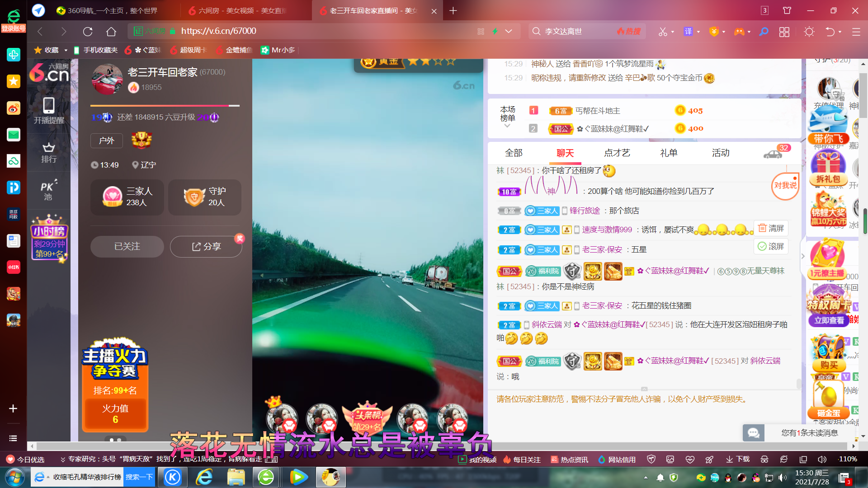Click the blue magnifier search icon
This screenshot has height=488, width=868.
pos(764,32)
